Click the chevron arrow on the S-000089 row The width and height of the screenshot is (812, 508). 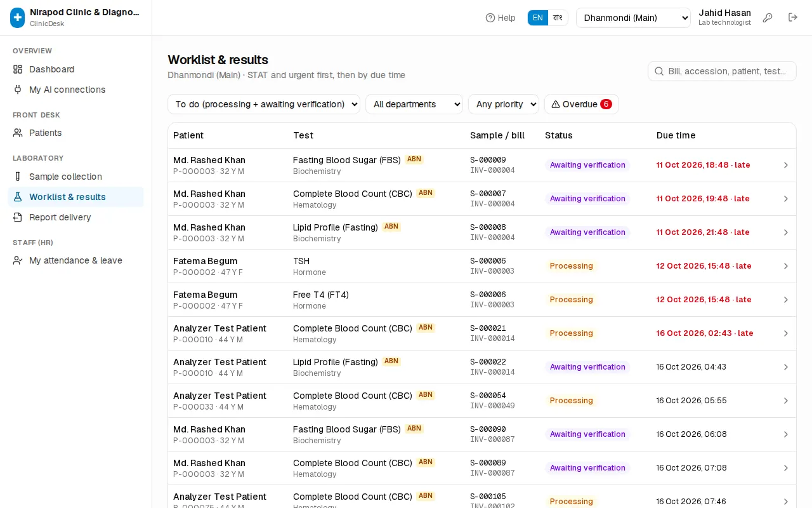click(x=786, y=468)
